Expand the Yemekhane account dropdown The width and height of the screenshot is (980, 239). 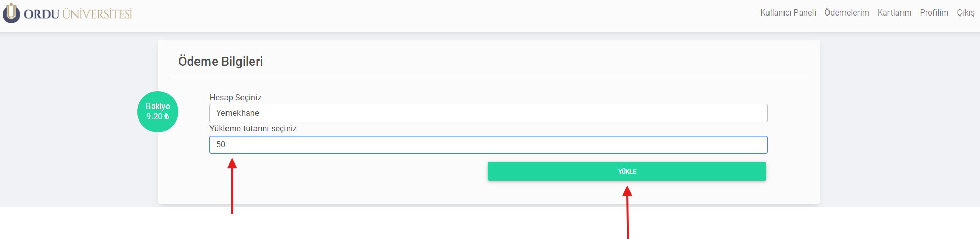[488, 113]
